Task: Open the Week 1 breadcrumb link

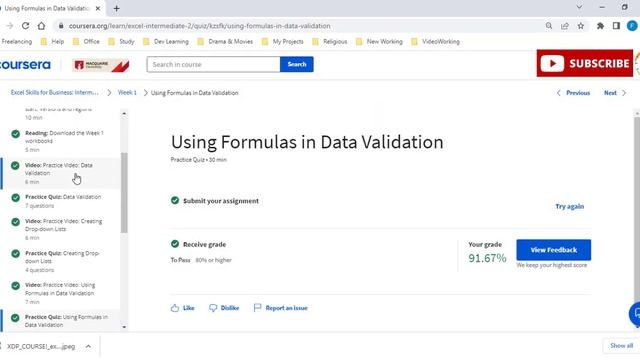Action: pyautogui.click(x=127, y=93)
